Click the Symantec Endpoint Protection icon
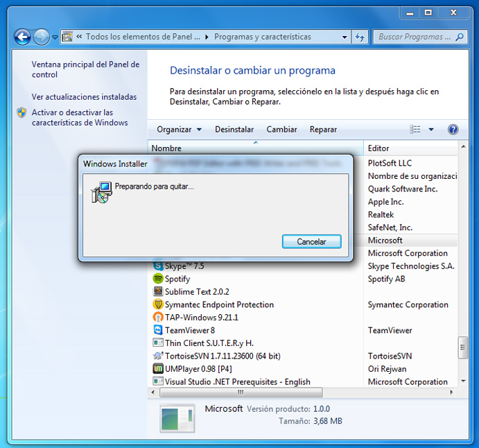This screenshot has height=448, width=479. (158, 304)
